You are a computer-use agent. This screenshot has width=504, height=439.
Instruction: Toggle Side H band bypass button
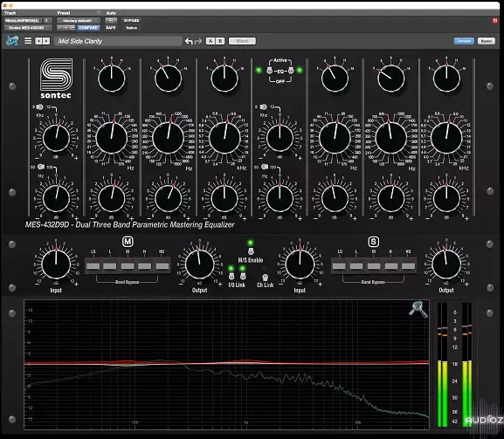pos(391,265)
